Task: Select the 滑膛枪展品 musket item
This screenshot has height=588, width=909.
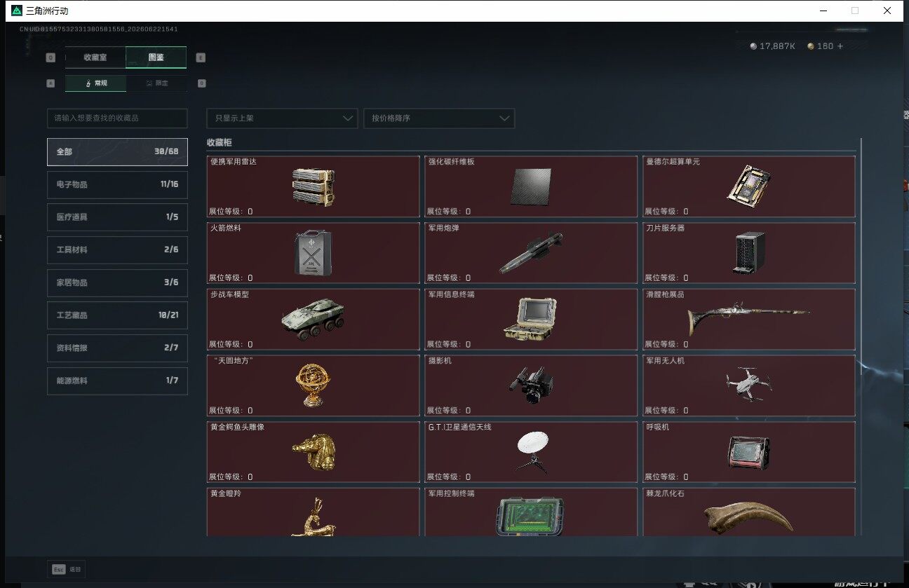Action: tap(748, 320)
